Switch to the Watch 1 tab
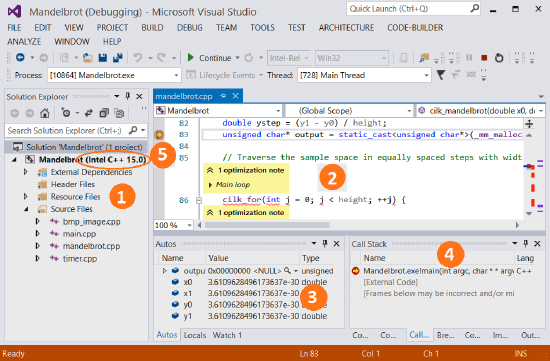This screenshot has width=550, height=361. coord(227,335)
